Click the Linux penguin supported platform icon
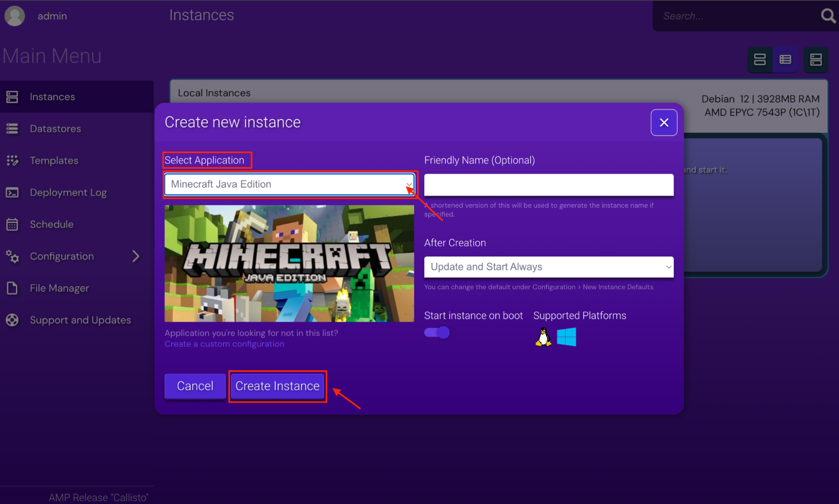Viewport: 839px width, 504px height. point(543,336)
